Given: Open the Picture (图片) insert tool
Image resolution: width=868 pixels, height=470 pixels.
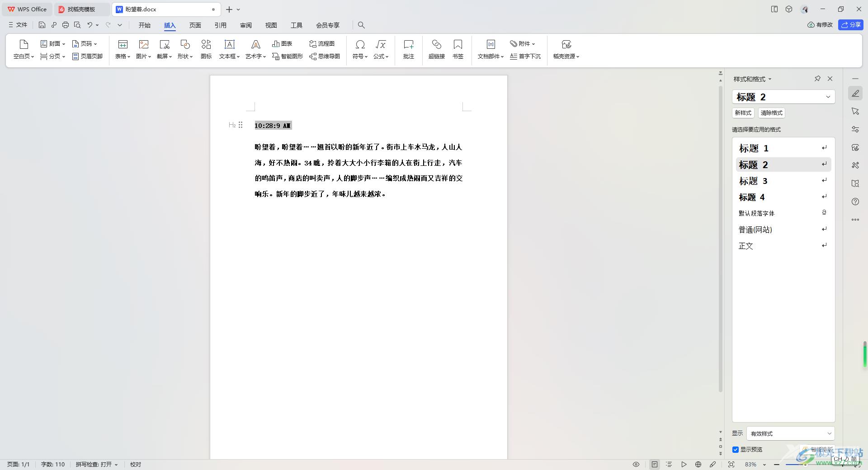Looking at the screenshot, I should 143,50.
